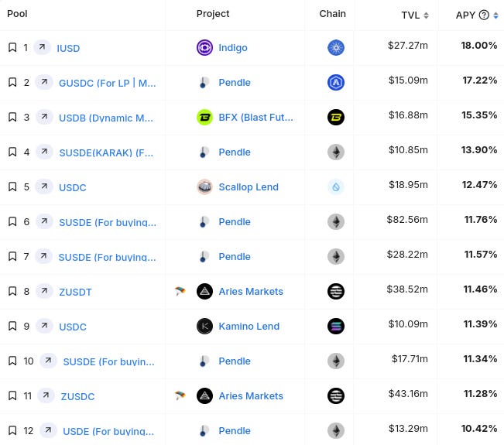Click the Aptos chain icon in ZUSDT row
The width and height of the screenshot is (504, 445).
pyautogui.click(x=336, y=292)
